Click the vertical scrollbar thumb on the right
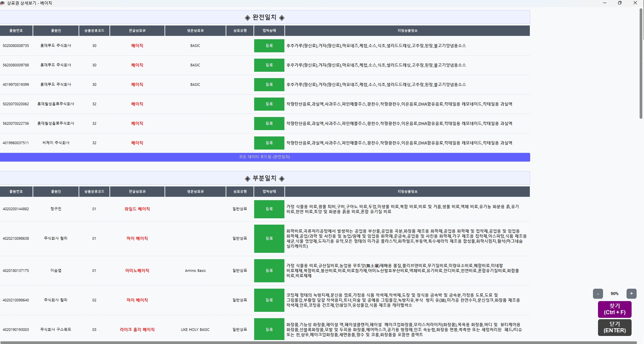Image resolution: width=644 pixels, height=344 pixels. click(x=641, y=64)
